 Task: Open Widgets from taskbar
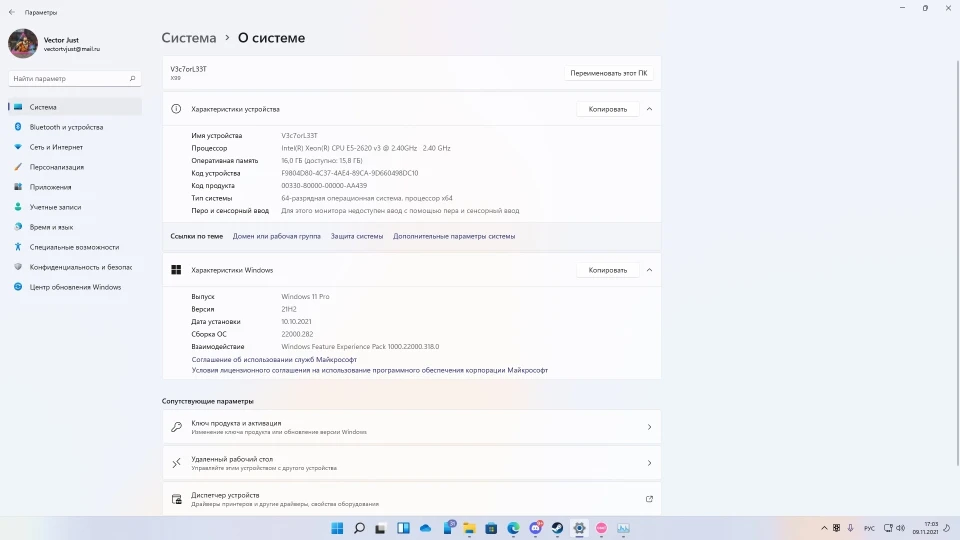(403, 528)
